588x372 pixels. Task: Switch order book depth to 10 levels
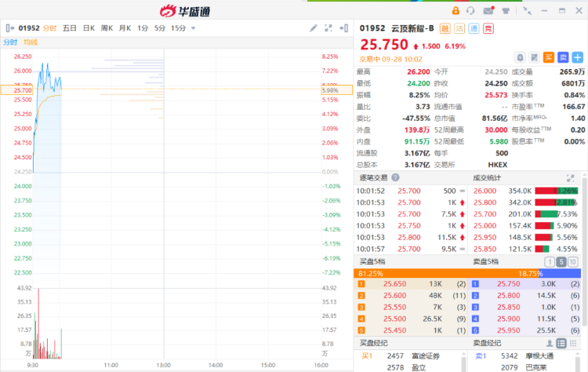click(574, 261)
